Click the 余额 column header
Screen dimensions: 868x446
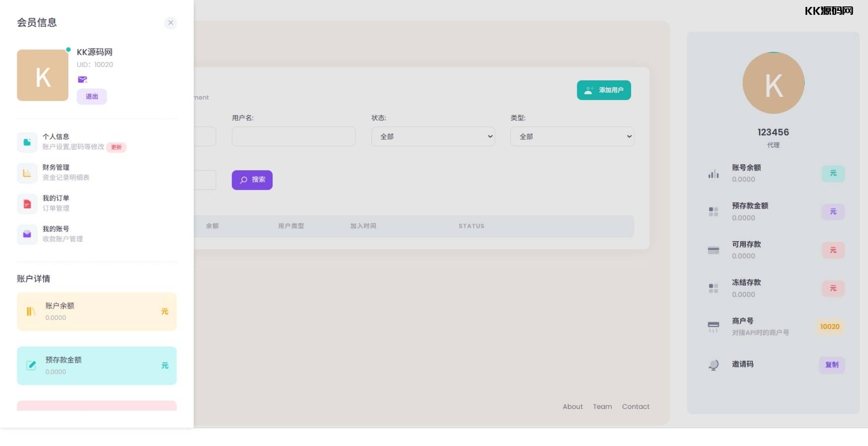pyautogui.click(x=212, y=226)
